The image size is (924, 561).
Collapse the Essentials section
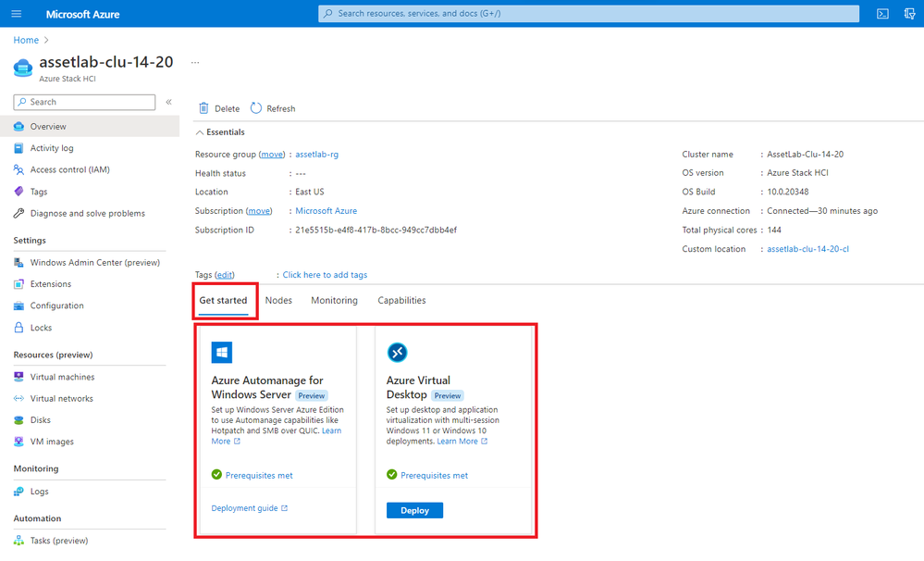click(220, 132)
